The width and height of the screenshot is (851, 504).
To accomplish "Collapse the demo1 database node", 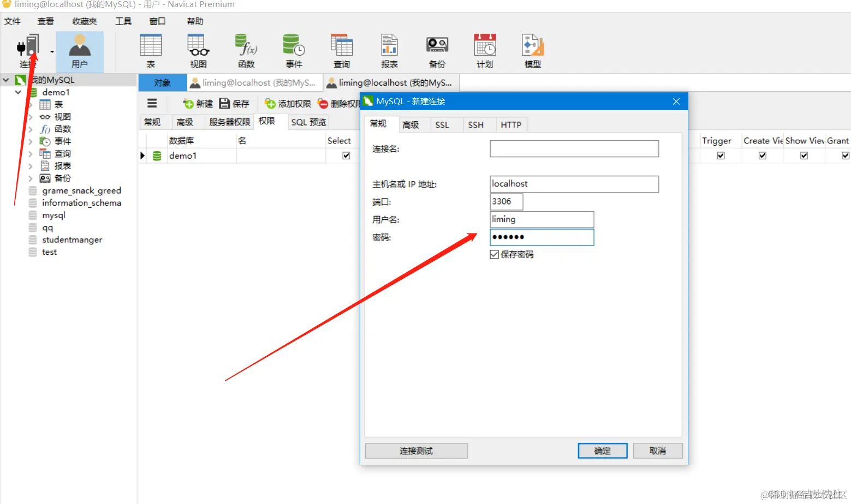I will tap(18, 92).
